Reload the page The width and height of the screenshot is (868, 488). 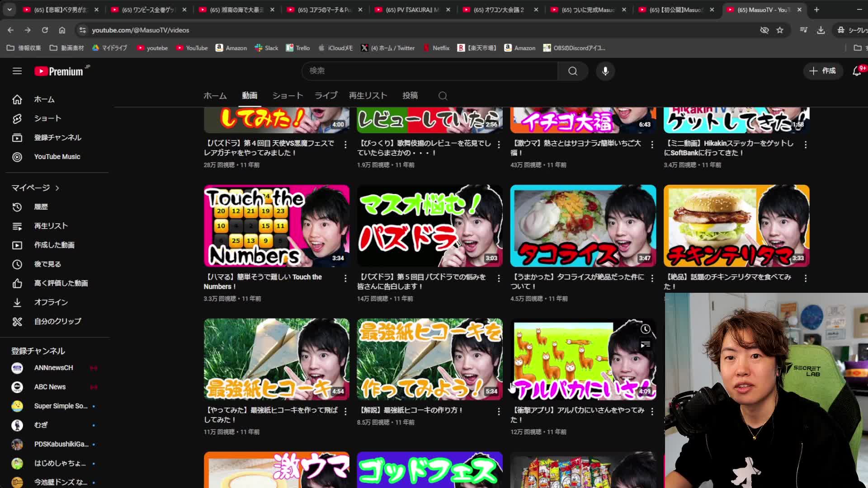click(45, 30)
